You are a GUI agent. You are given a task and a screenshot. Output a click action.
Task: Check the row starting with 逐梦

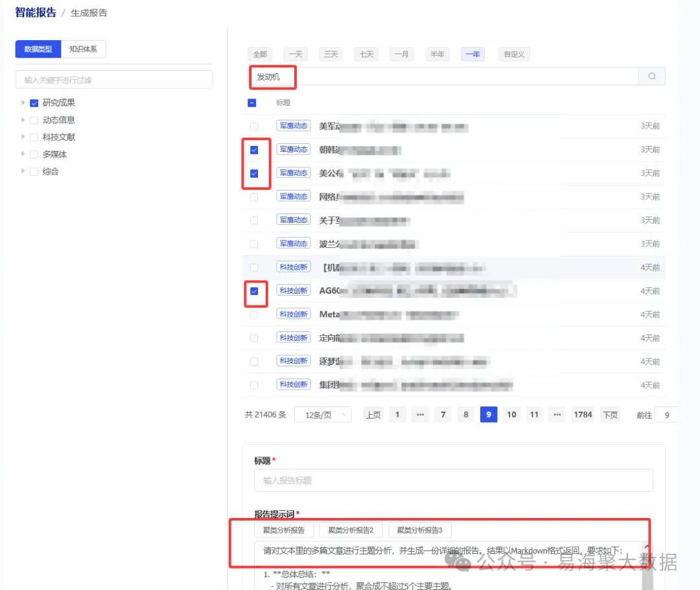pyautogui.click(x=254, y=361)
